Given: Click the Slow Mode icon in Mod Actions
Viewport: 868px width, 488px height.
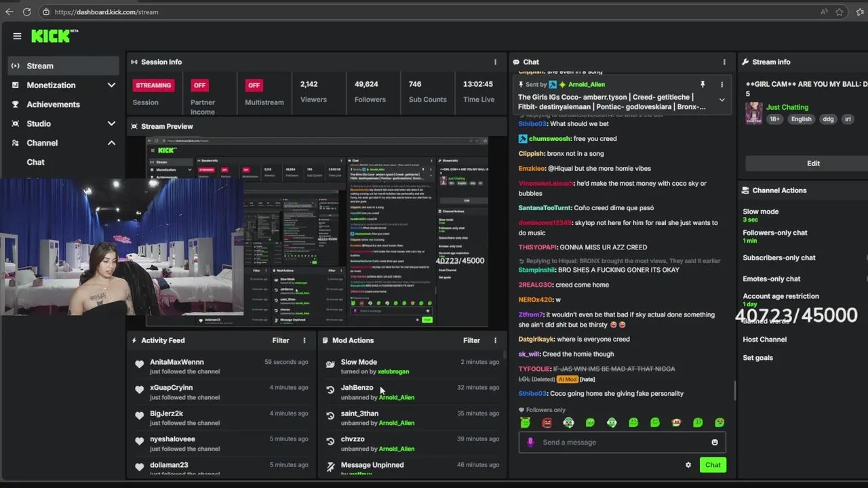Looking at the screenshot, I should pyautogui.click(x=330, y=364).
